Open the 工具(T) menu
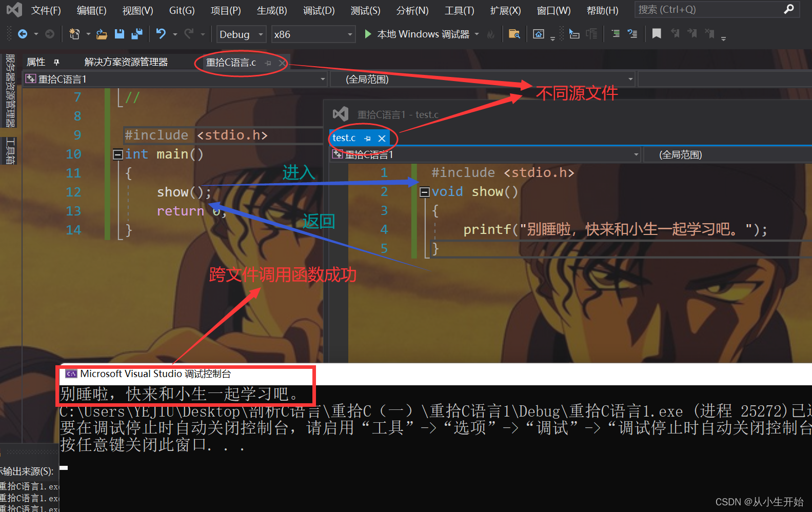The height and width of the screenshot is (512, 812). [x=459, y=10]
